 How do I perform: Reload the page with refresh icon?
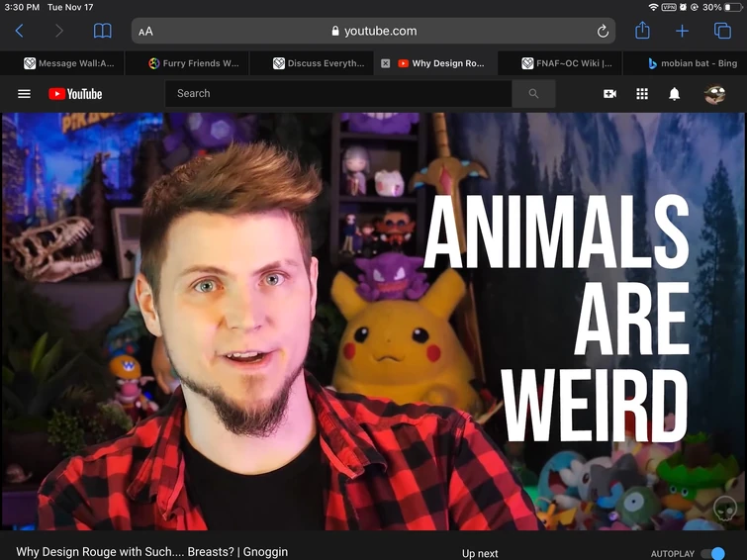[x=603, y=31]
